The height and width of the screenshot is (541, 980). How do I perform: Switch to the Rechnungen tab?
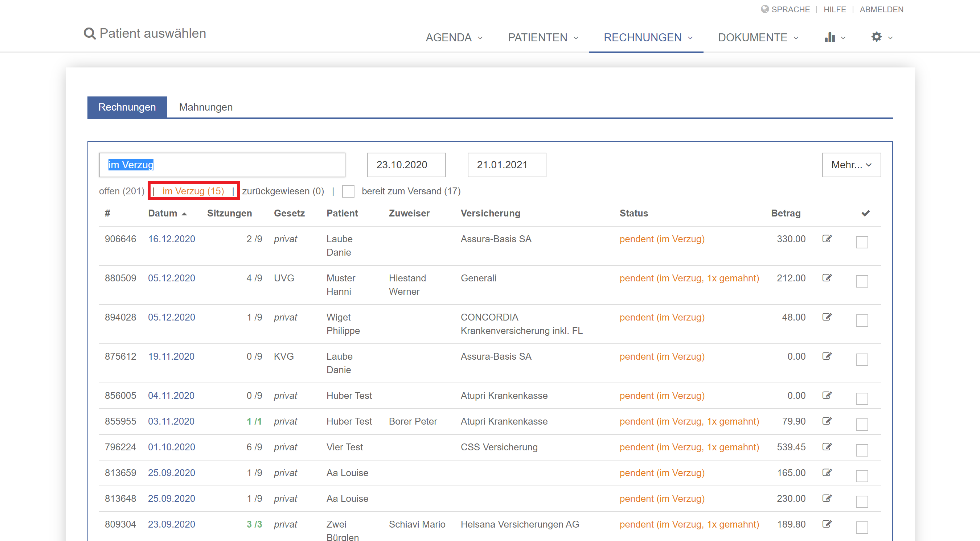[127, 107]
